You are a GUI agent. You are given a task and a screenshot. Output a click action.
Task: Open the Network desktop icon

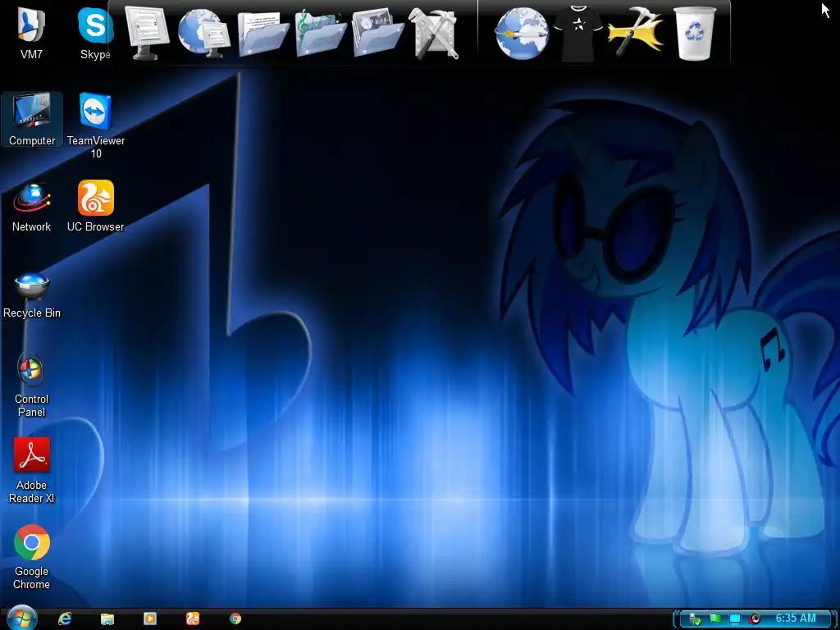(x=32, y=207)
